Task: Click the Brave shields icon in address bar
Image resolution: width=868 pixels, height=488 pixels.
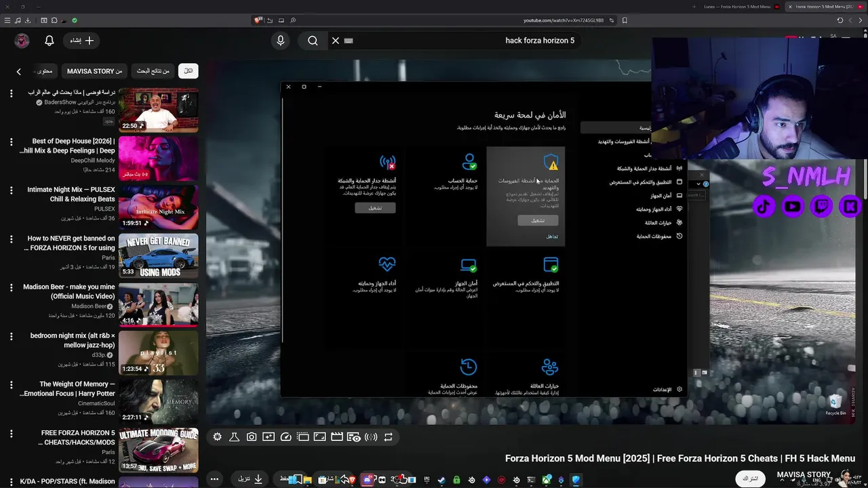Action: pyautogui.click(x=258, y=20)
